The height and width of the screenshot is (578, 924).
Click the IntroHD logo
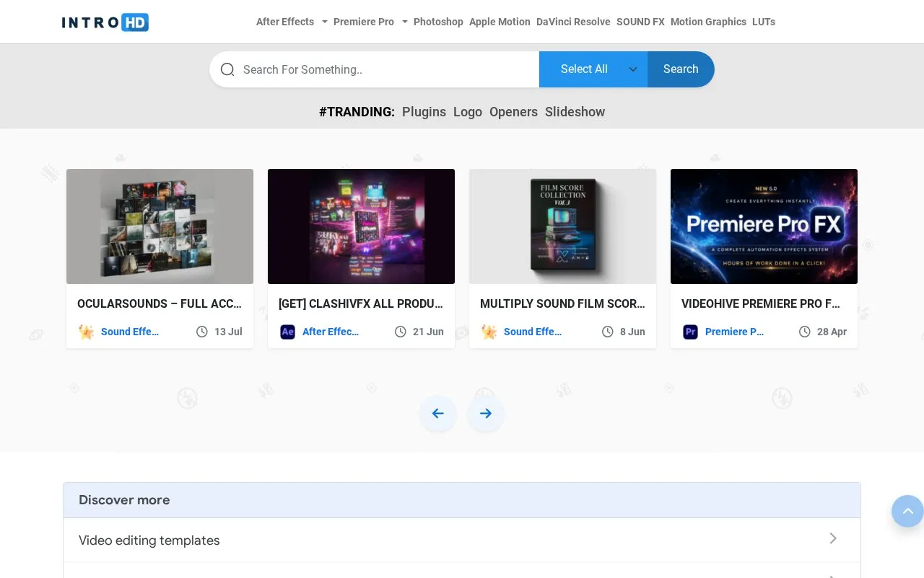point(105,22)
